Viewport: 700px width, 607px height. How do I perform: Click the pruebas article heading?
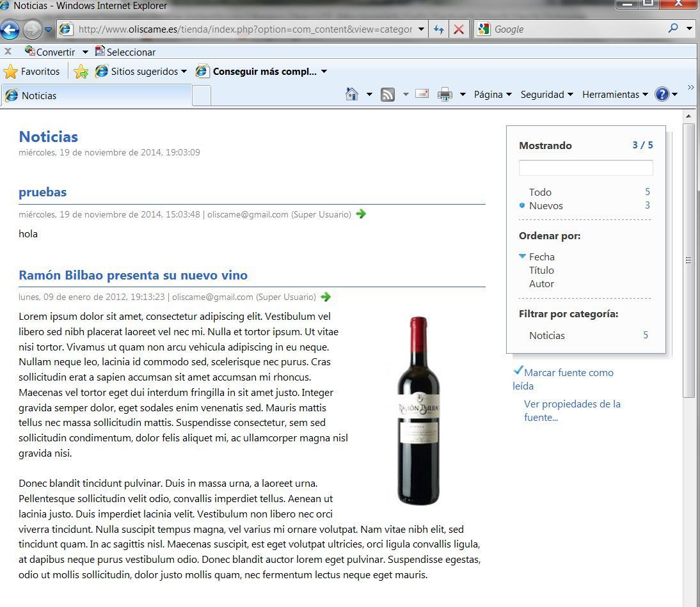pyautogui.click(x=42, y=192)
